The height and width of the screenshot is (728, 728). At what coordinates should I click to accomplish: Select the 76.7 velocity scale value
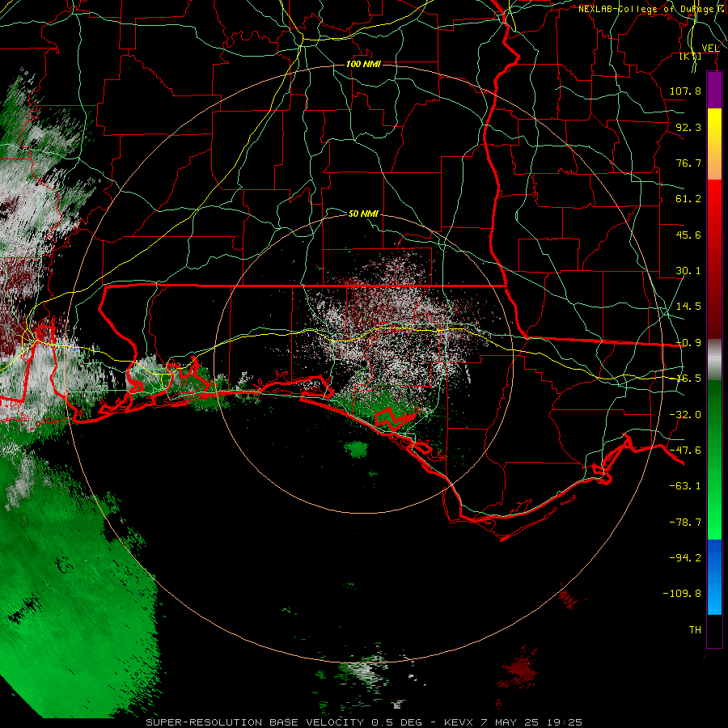(688, 163)
